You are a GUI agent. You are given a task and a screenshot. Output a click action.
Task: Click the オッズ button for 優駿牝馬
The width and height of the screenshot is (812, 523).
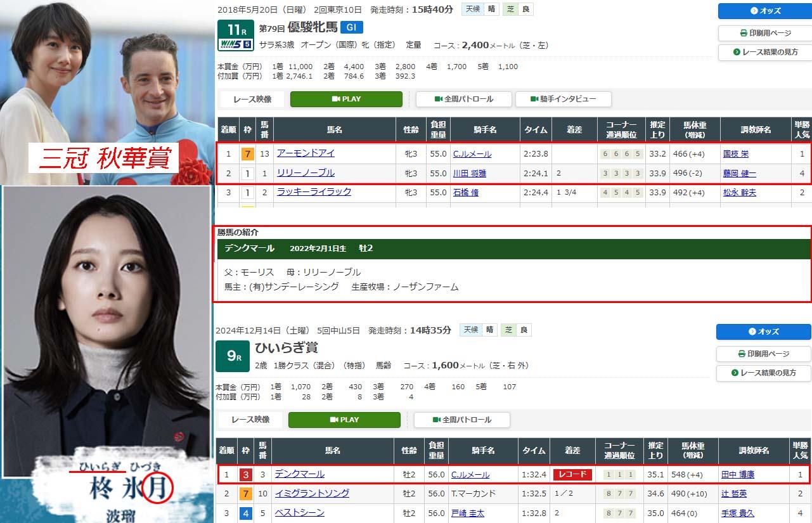pos(764,11)
